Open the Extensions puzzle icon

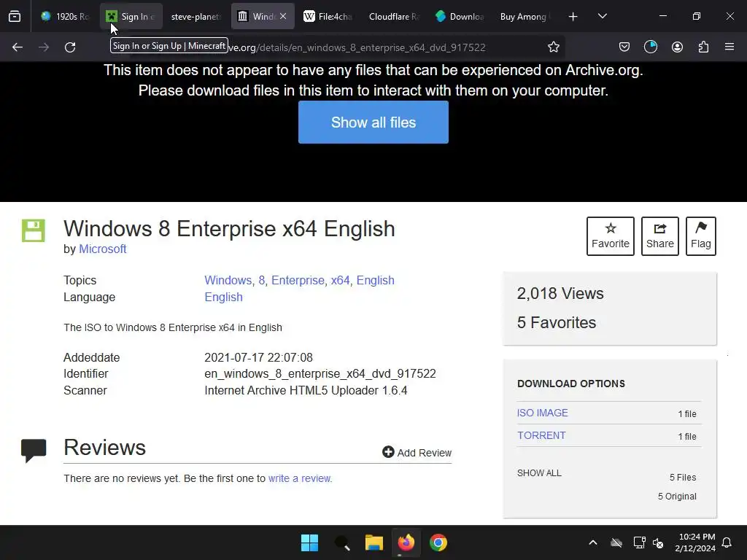[703, 47]
